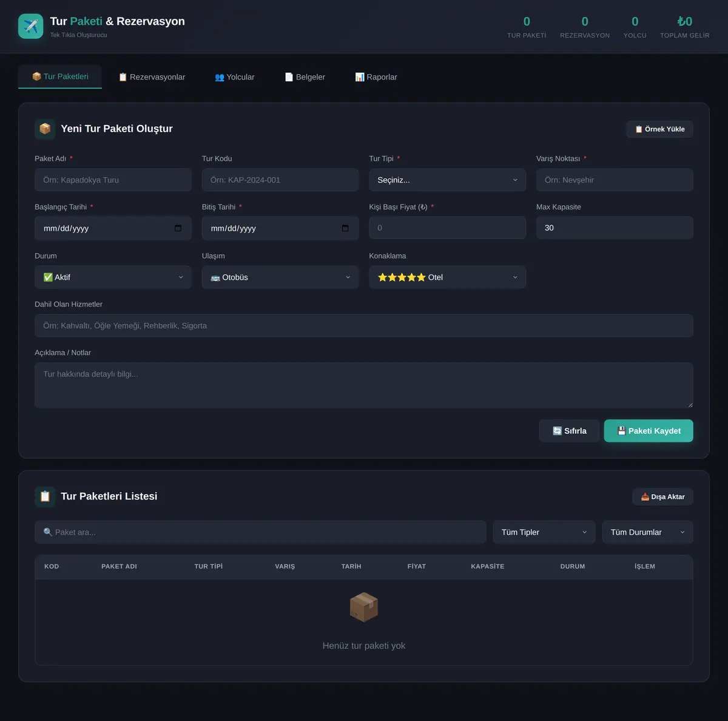Open the Tüm Durumlar filter dropdown

(647, 532)
